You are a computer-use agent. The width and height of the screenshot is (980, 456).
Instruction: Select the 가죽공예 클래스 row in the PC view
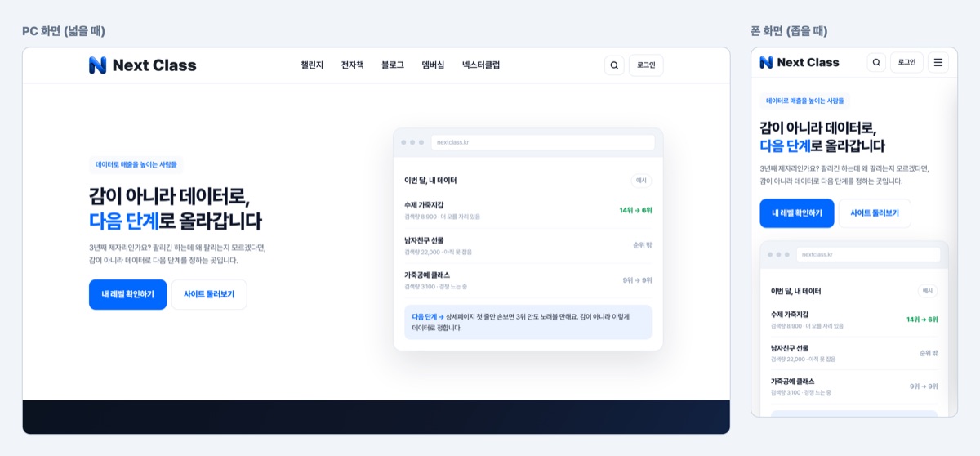click(528, 280)
